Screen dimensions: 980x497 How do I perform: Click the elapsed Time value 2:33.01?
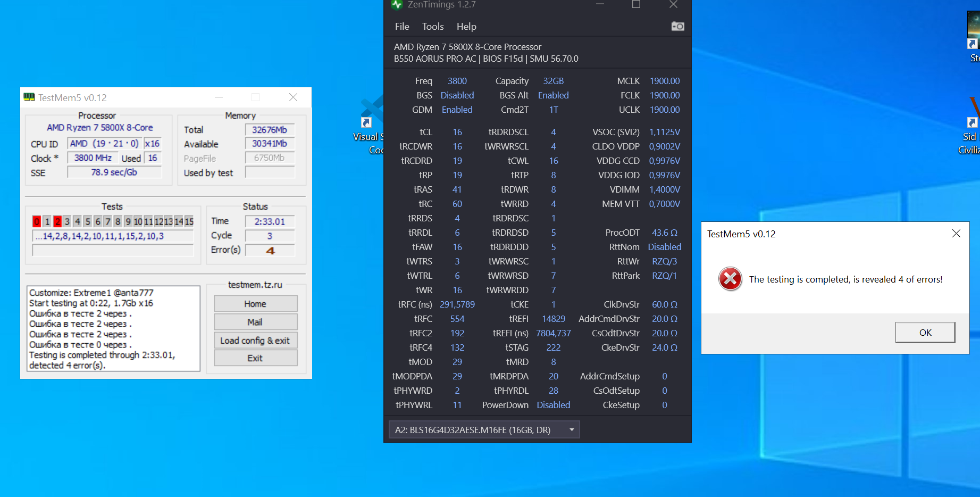click(x=270, y=221)
